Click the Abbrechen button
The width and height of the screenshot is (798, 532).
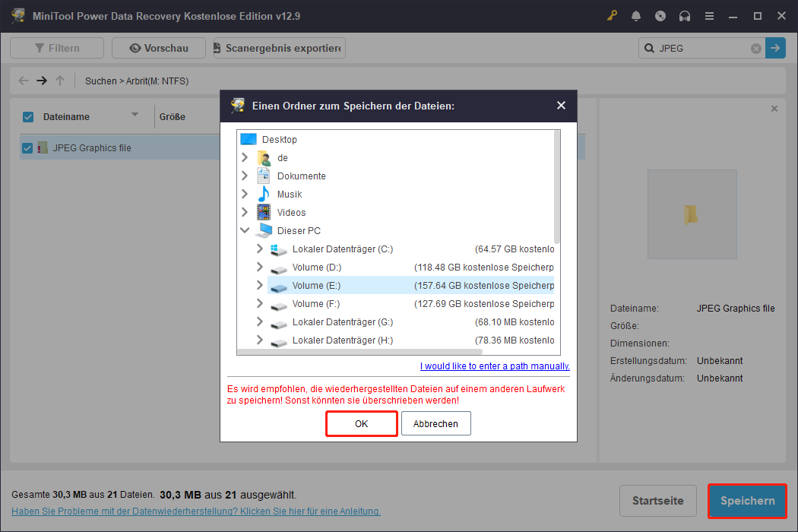tap(435, 423)
